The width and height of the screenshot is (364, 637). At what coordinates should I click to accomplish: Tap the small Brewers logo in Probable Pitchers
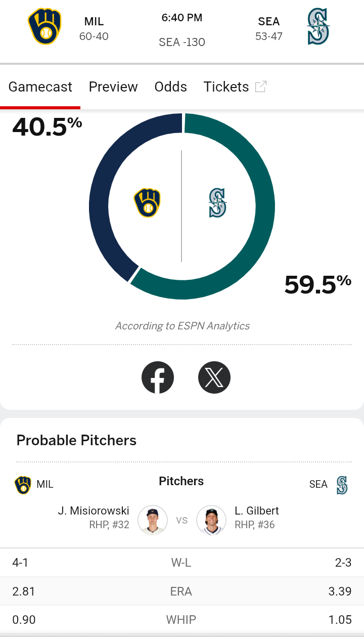click(23, 485)
